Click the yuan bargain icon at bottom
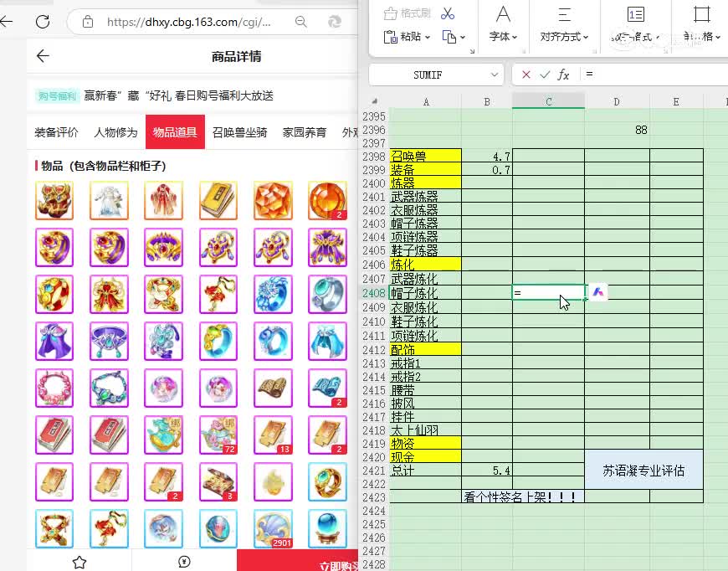 pyautogui.click(x=184, y=562)
